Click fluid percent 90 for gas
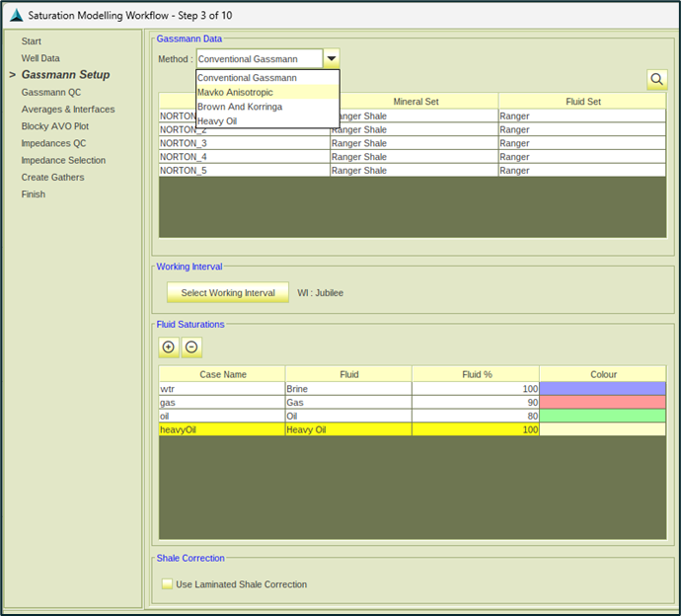Image resolution: width=681 pixels, height=616 pixels. pyautogui.click(x=476, y=402)
